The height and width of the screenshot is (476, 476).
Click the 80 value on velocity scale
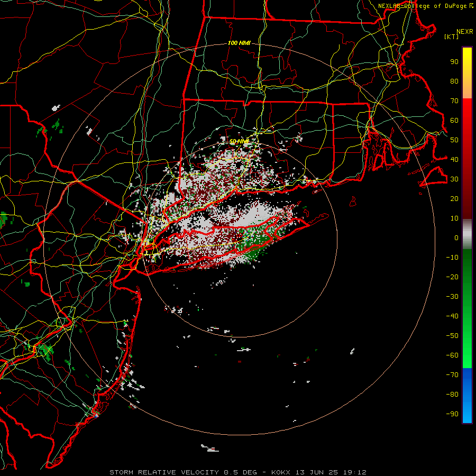[454, 81]
